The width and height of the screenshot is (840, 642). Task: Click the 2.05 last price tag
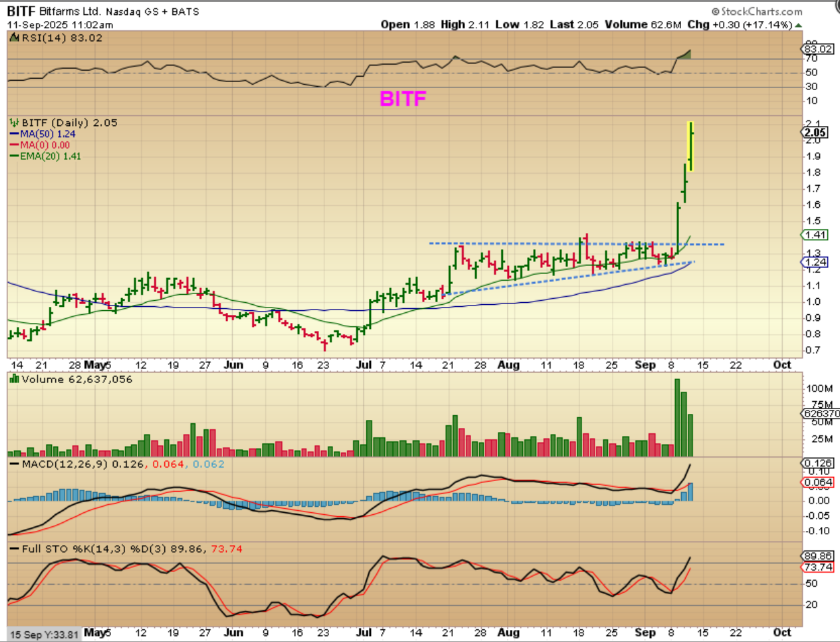816,133
